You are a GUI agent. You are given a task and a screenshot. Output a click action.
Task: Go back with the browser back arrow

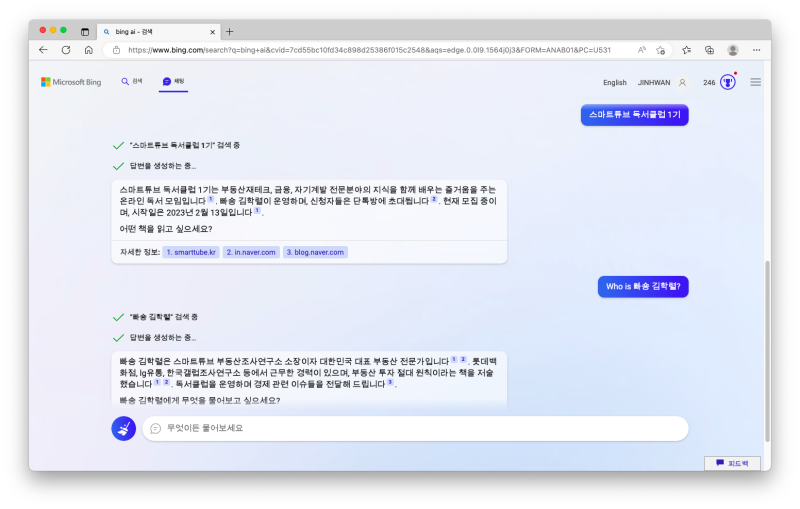pos(43,50)
